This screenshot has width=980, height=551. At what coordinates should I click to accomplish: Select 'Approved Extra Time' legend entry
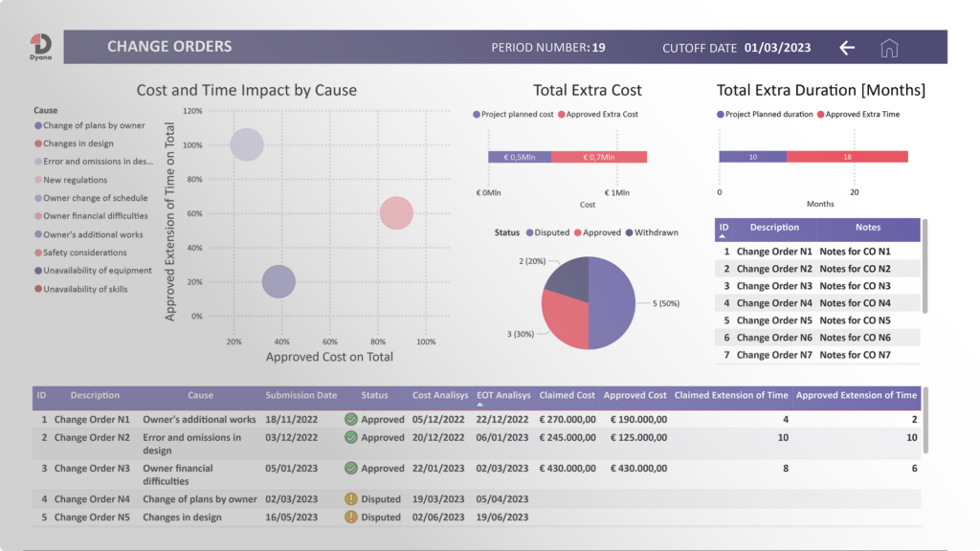coord(858,115)
